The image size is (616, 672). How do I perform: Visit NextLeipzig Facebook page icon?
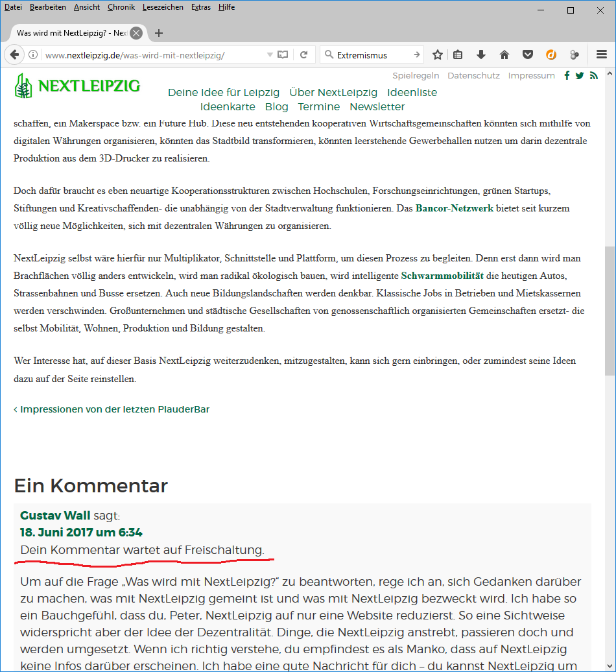(567, 76)
